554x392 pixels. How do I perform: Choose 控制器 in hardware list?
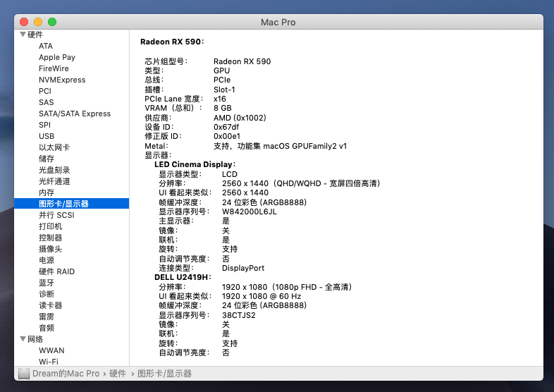pyautogui.click(x=50, y=238)
